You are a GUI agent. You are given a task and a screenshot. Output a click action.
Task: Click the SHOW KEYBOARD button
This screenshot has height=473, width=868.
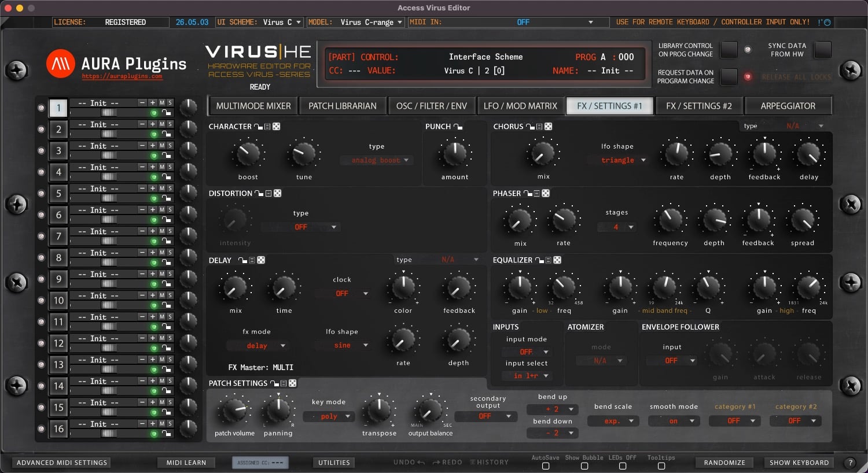(x=799, y=463)
